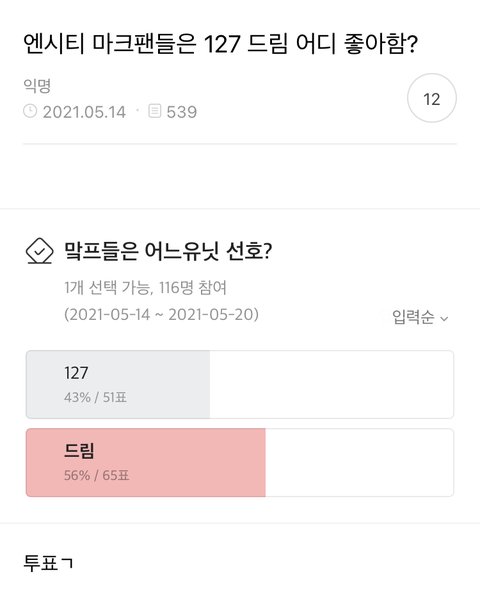The width and height of the screenshot is (480, 613).
Task: Tap the comment count circle showing 12
Action: 432,98
